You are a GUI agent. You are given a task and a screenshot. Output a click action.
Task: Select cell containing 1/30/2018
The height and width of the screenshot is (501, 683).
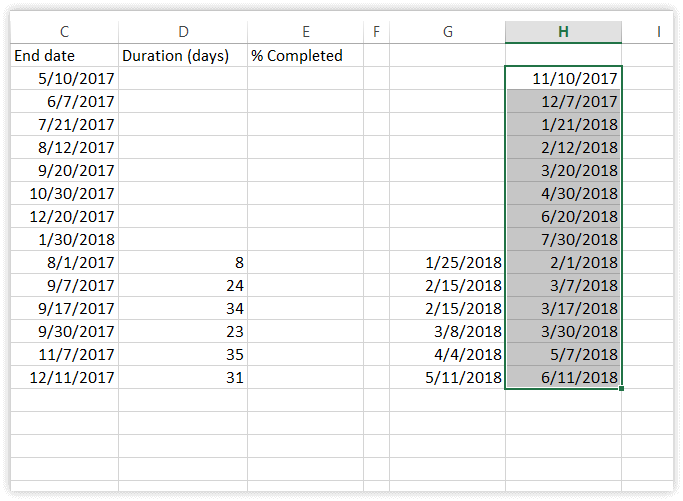click(x=64, y=239)
